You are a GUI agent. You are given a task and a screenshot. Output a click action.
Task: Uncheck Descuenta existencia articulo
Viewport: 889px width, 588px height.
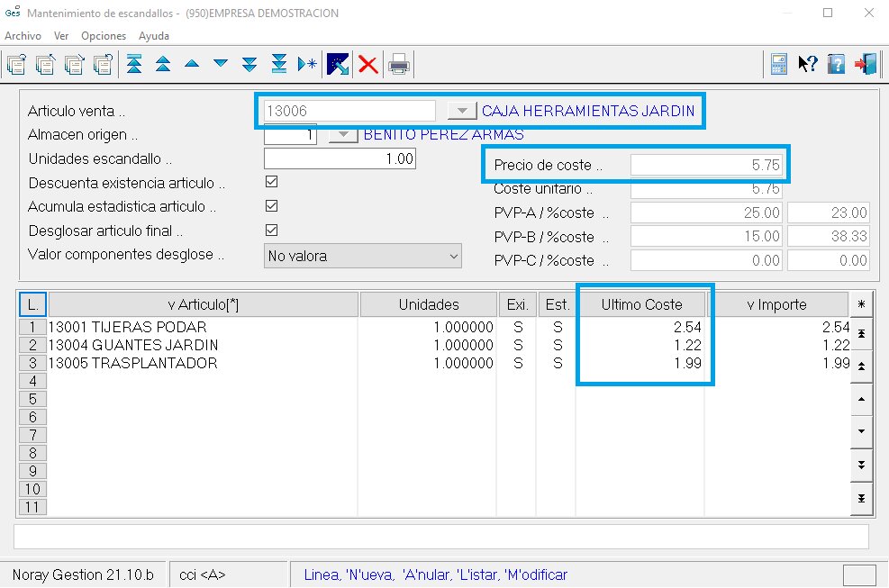coord(272,182)
